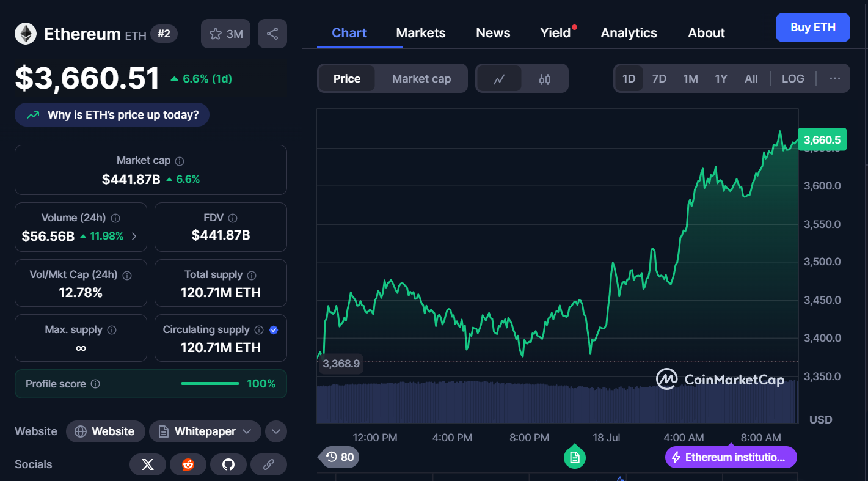Select the 1Y time range
The image size is (868, 481).
click(721, 79)
